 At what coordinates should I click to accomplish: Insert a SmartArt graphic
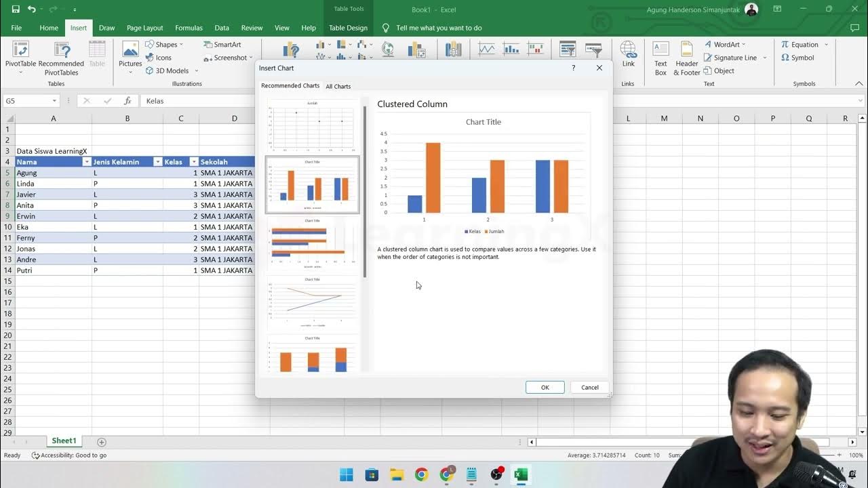(x=222, y=45)
